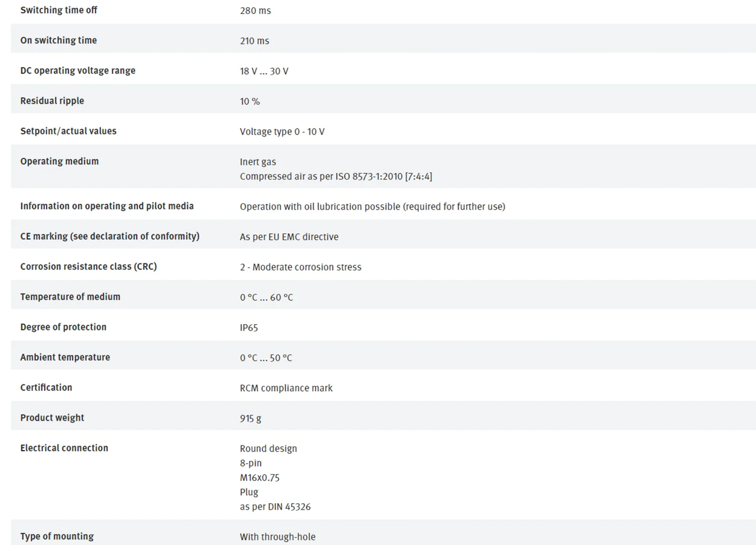This screenshot has height=545, width=756.
Task: Click the 'With through-hole' mounting value
Action: (277, 537)
